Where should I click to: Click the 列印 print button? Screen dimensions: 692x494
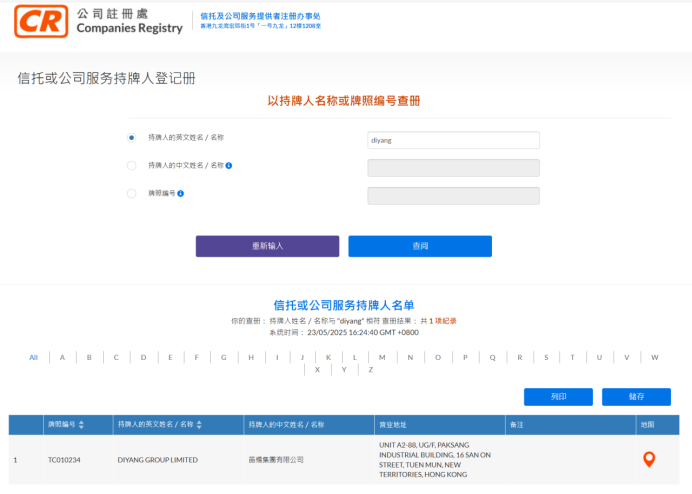click(x=558, y=397)
